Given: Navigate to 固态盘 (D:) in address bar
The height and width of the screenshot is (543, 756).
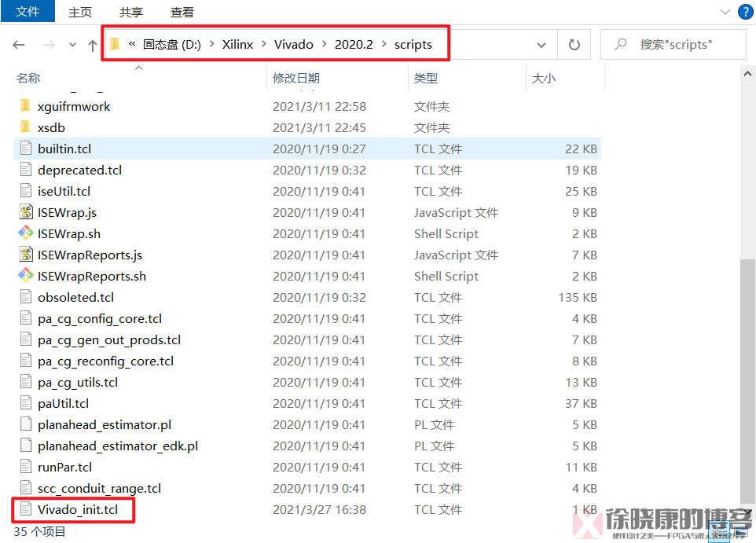Looking at the screenshot, I should point(172,44).
